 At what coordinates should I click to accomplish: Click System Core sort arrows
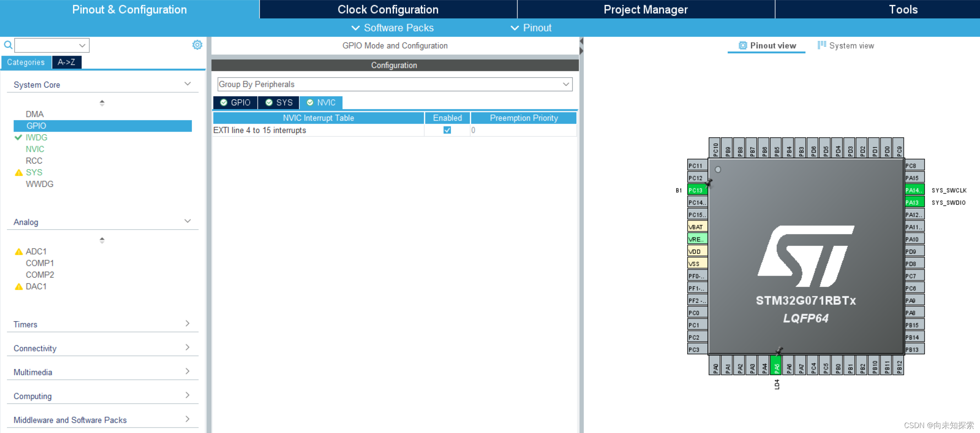(102, 103)
